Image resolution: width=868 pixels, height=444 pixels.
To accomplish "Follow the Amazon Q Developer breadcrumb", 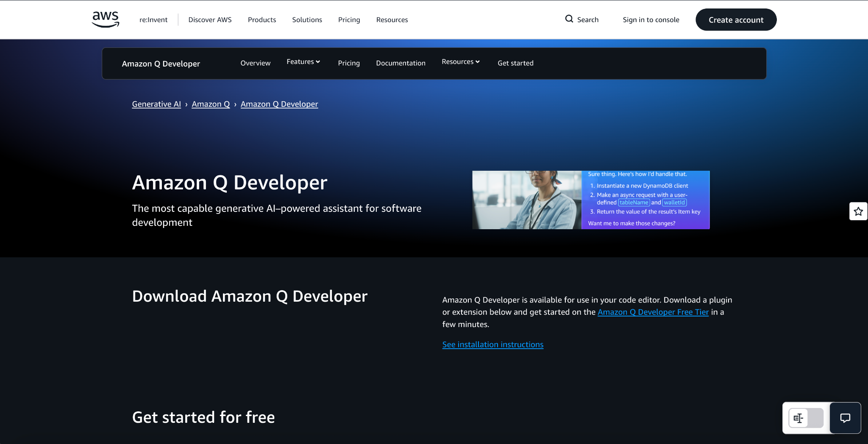I will [279, 104].
